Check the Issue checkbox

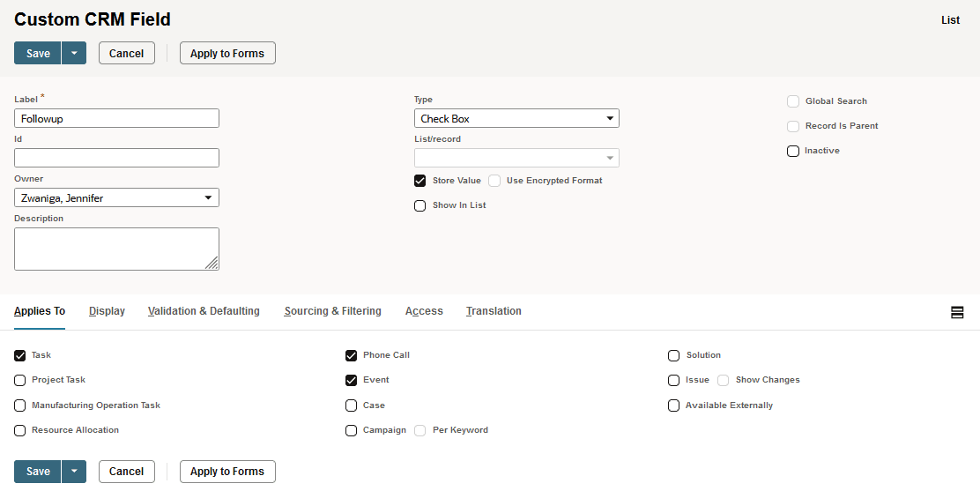[673, 380]
